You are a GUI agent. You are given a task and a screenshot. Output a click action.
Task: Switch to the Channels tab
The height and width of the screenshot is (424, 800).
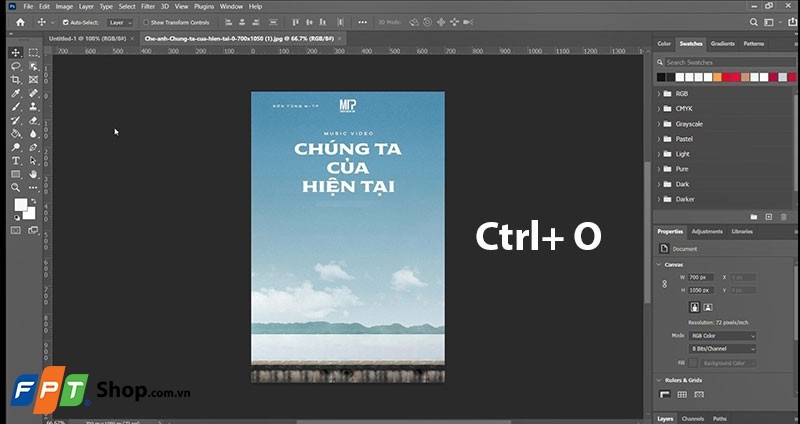(692, 419)
